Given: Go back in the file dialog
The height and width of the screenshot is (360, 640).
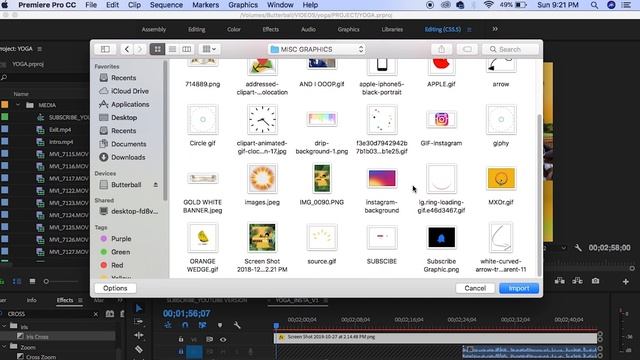Looking at the screenshot, I should pos(127,49).
